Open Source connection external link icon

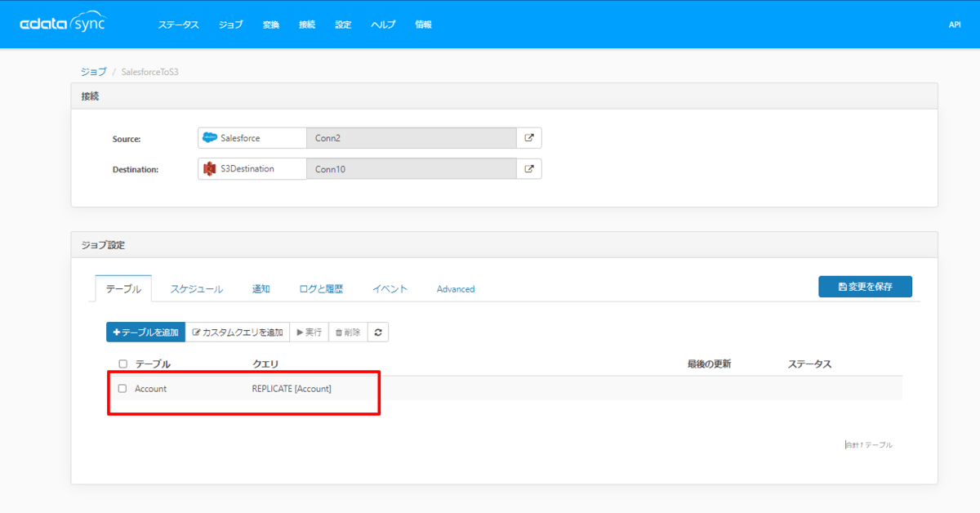(529, 138)
